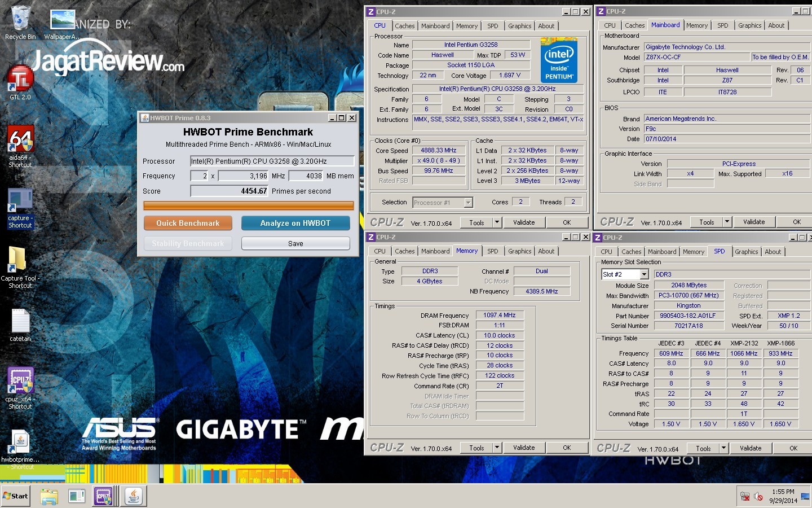
Task: Open Windows Explorer from the taskbar
Action: [x=49, y=497]
